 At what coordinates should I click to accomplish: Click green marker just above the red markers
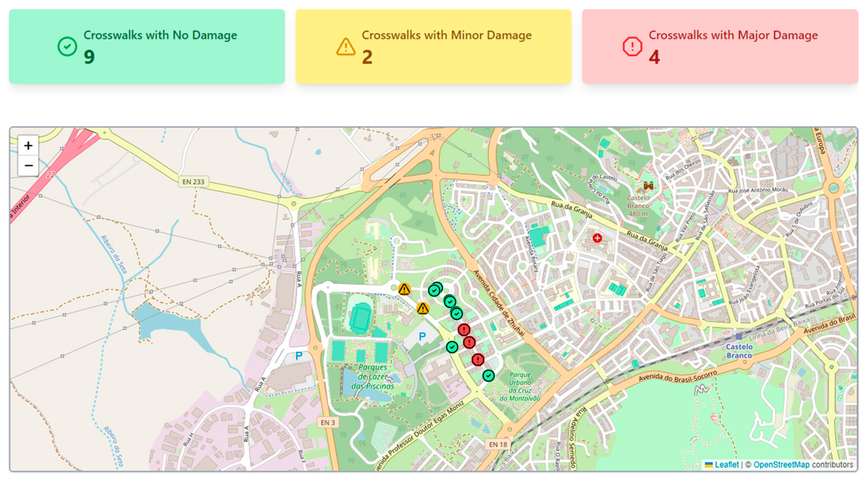point(456,314)
